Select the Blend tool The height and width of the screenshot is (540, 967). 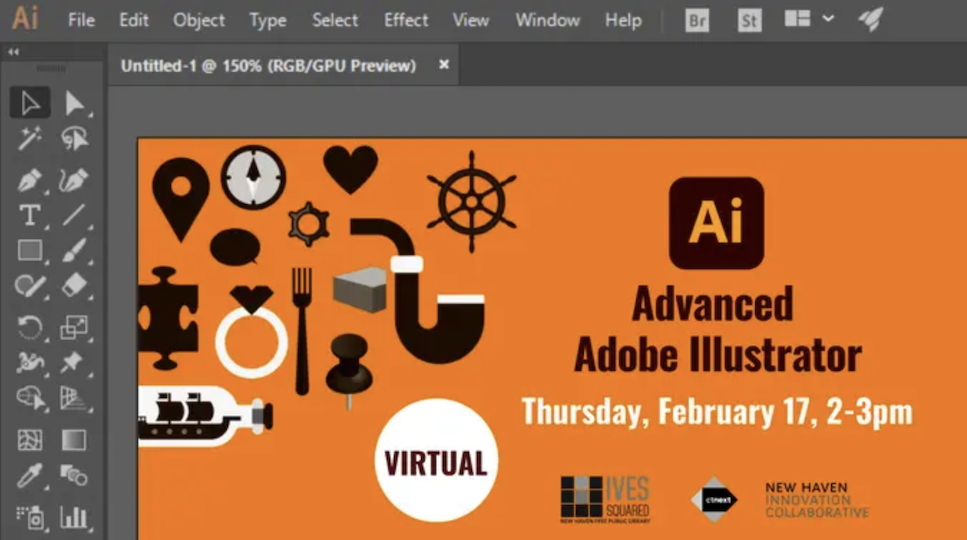(x=74, y=475)
